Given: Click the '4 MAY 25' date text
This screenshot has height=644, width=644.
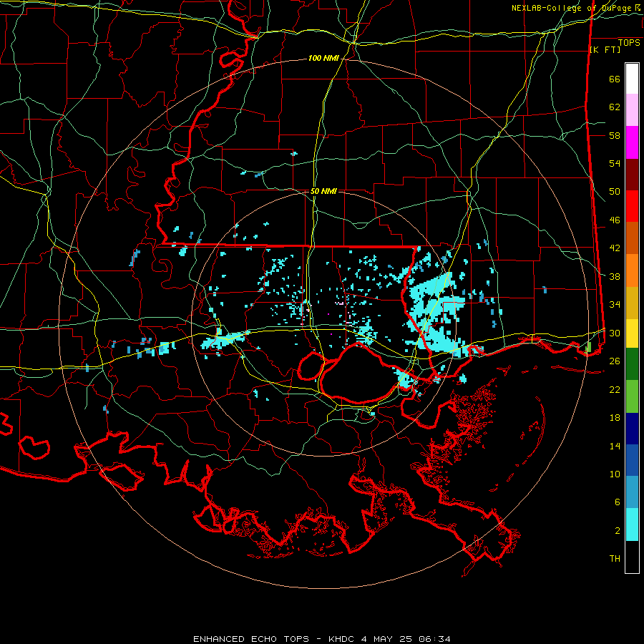Looking at the screenshot, I should point(387,639).
